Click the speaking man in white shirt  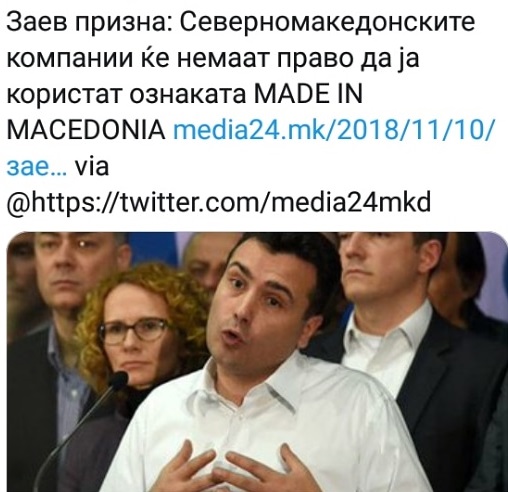tap(267, 367)
